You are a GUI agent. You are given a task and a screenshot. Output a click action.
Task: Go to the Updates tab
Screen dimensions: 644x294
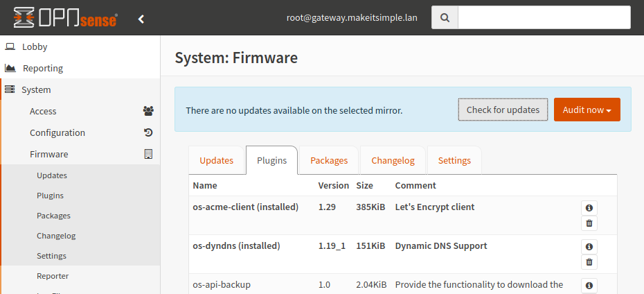(216, 160)
